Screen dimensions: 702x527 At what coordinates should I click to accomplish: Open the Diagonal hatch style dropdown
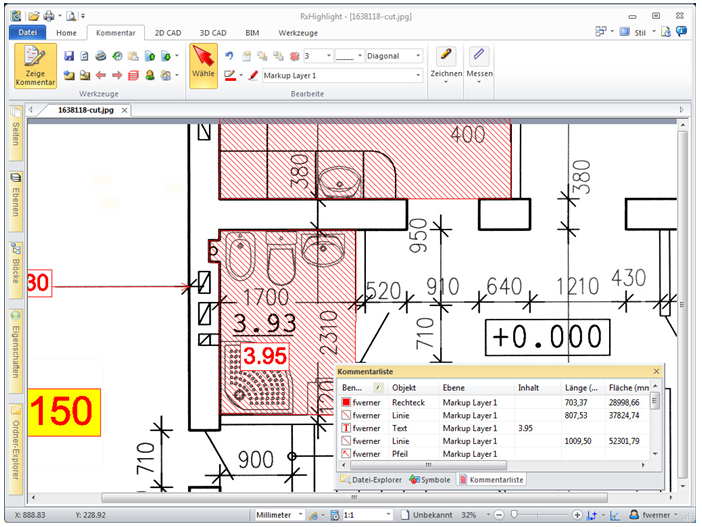[x=394, y=56]
